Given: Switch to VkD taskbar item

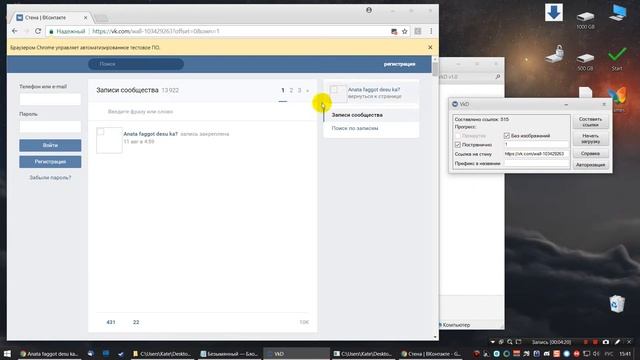Looking at the screenshot, I should pos(296,354).
